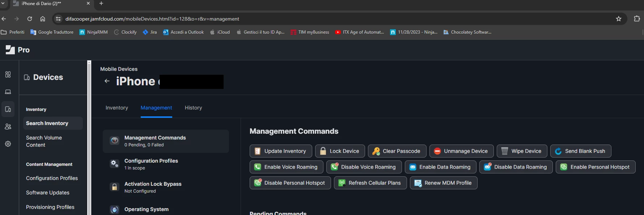The image size is (644, 215).
Task: Click the Jamf Pro logo
Action: pos(18,50)
